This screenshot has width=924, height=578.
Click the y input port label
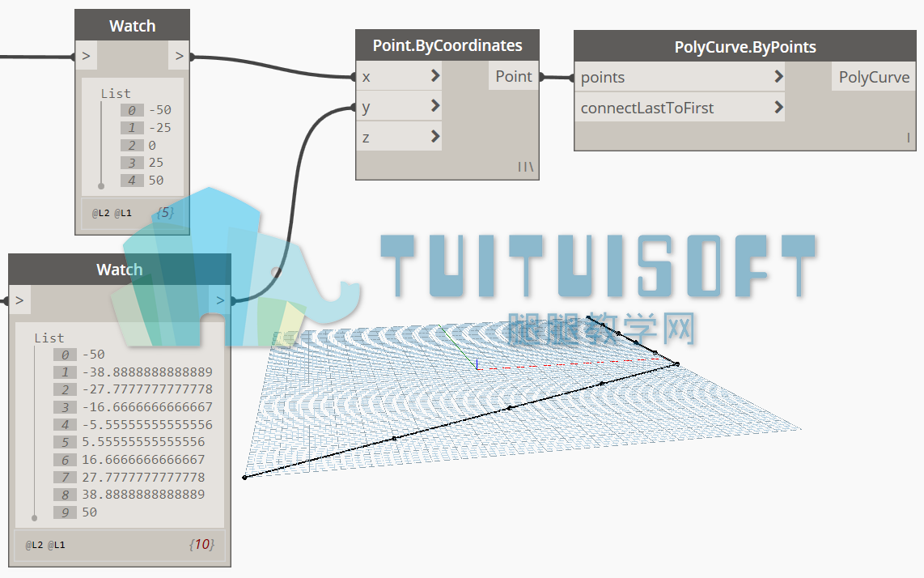click(x=366, y=108)
